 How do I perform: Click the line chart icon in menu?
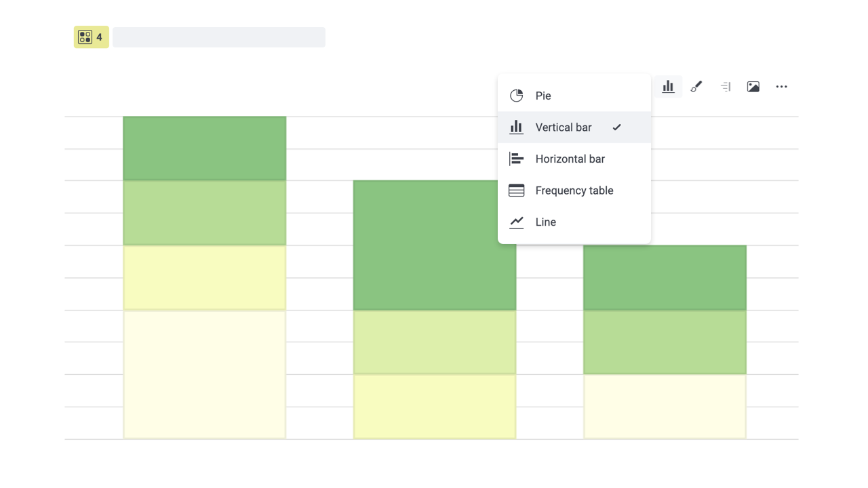pyautogui.click(x=517, y=222)
